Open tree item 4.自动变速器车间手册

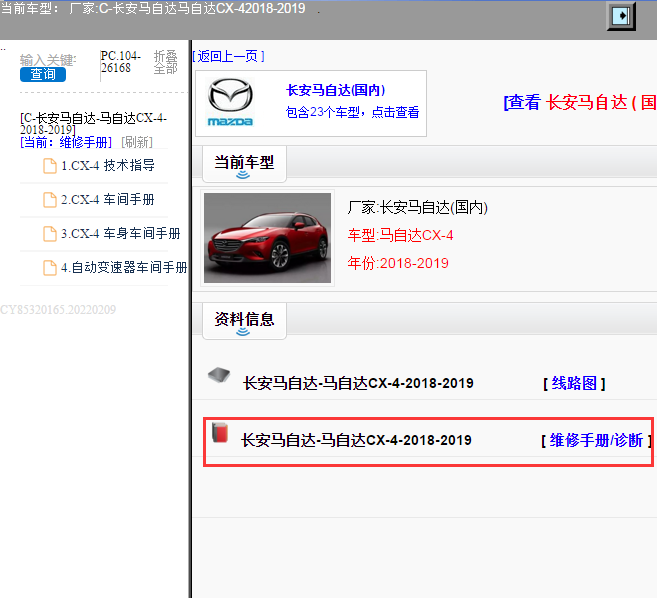[x=124, y=267]
